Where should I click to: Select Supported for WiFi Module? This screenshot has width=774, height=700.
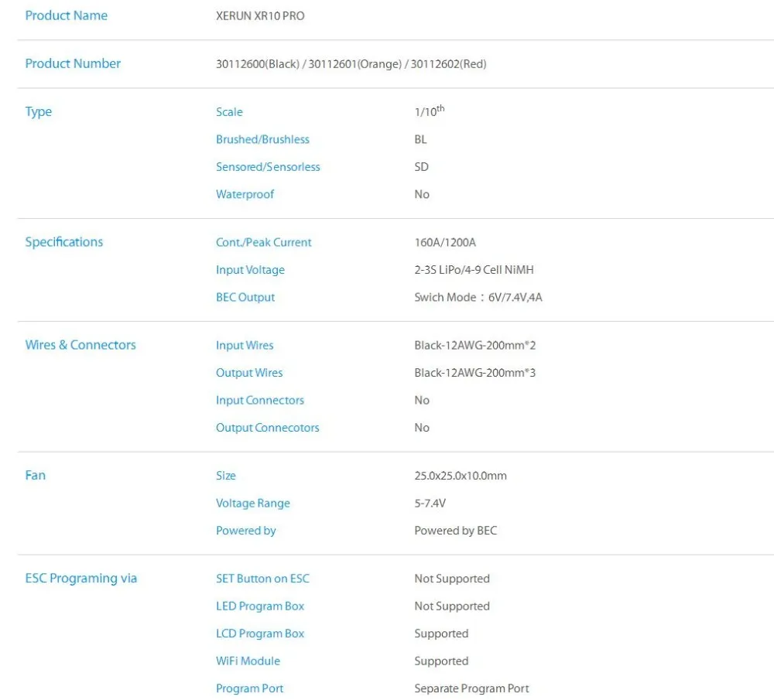point(441,661)
